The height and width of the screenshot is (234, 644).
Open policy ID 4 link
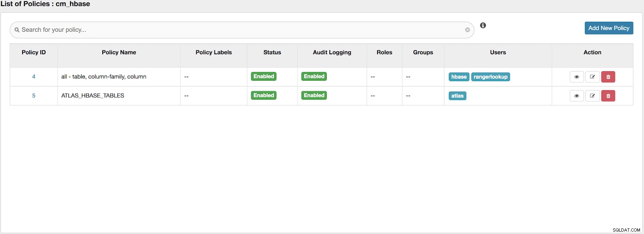(x=34, y=76)
